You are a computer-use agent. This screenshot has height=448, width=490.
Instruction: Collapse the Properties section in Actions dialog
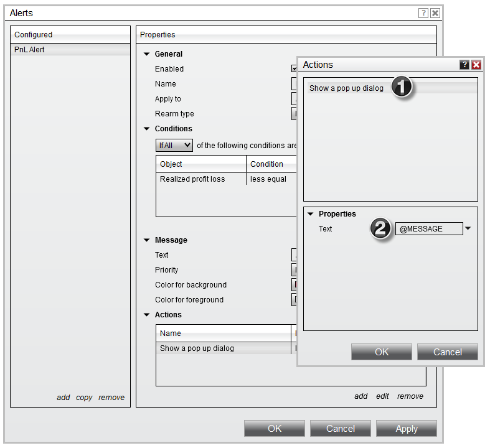click(311, 214)
